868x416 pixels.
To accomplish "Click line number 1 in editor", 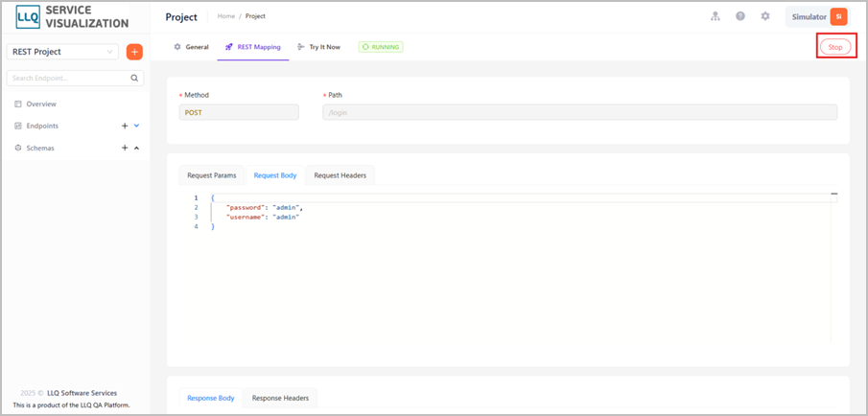I will pyautogui.click(x=196, y=198).
